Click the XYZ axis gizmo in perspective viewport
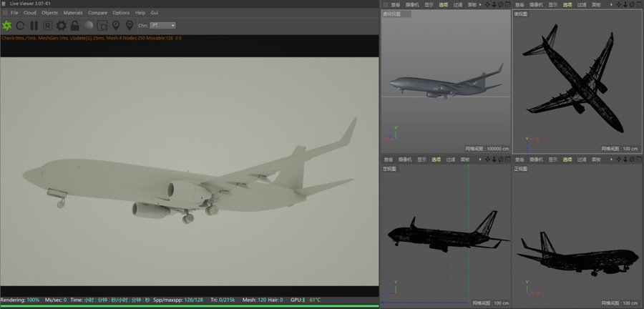This screenshot has width=644, height=309. click(391, 134)
